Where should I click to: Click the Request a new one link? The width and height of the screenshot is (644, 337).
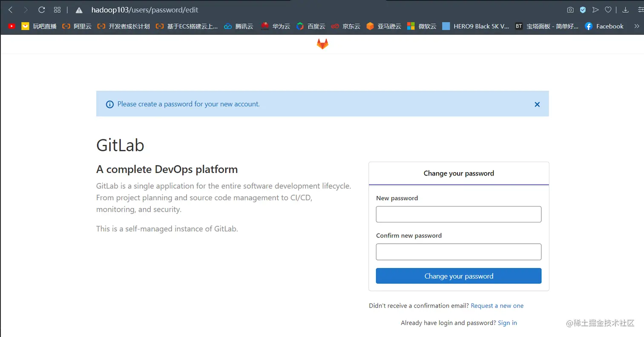click(x=497, y=306)
